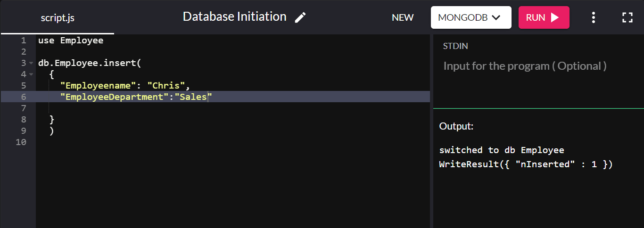
Task: Open the MONGODB language dropdown
Action: pos(471,17)
